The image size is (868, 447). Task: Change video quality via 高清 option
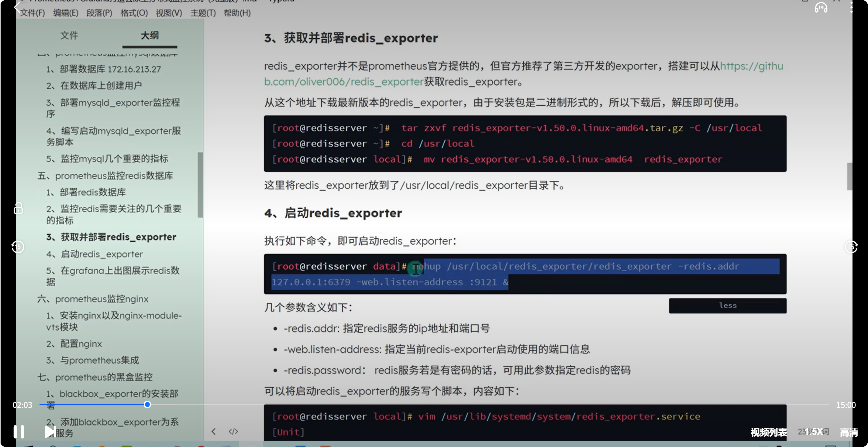849,432
